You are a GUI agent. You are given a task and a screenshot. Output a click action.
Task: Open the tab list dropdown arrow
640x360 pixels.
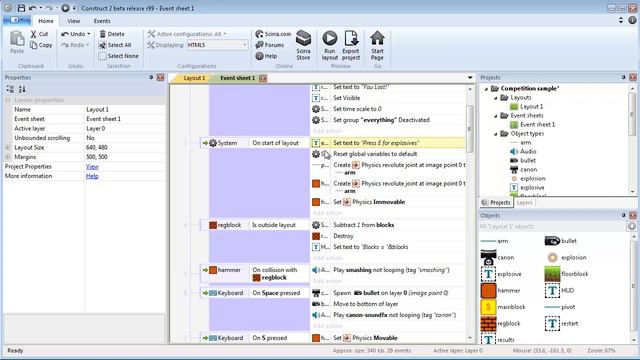(470, 78)
